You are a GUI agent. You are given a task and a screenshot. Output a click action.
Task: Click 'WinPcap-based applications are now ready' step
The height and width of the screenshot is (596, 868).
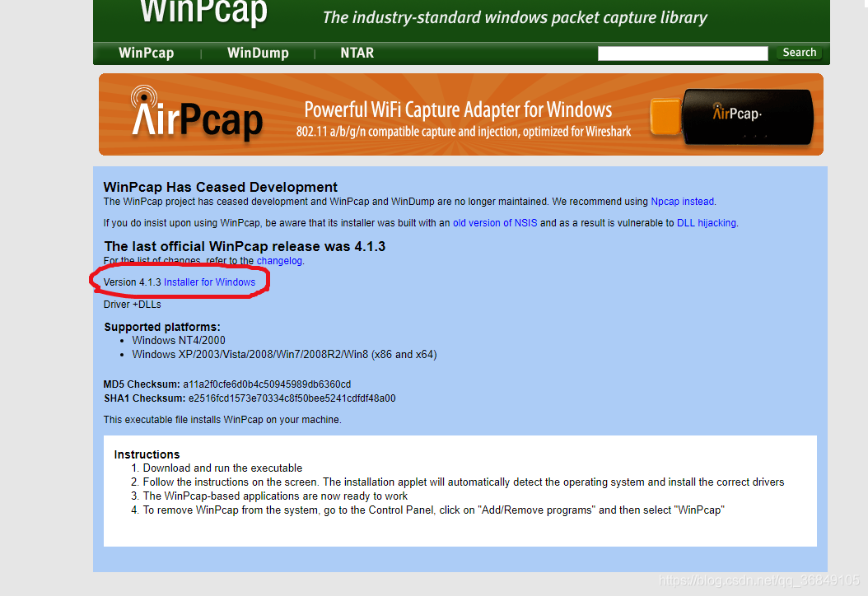click(x=275, y=496)
